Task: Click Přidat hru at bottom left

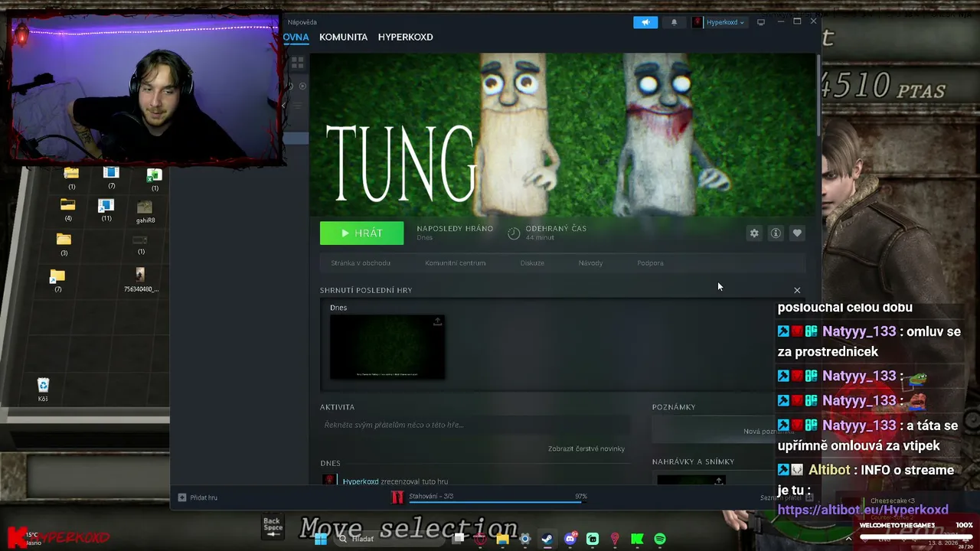Action: pyautogui.click(x=198, y=497)
